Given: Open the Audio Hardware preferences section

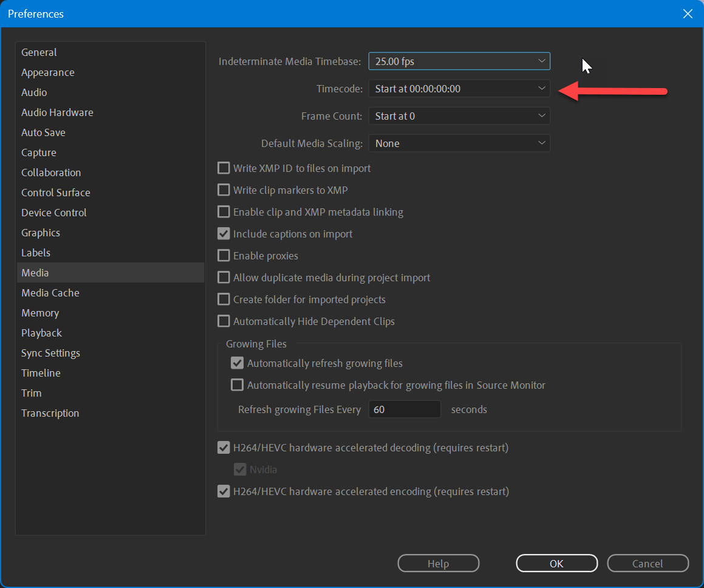Looking at the screenshot, I should pyautogui.click(x=57, y=112).
